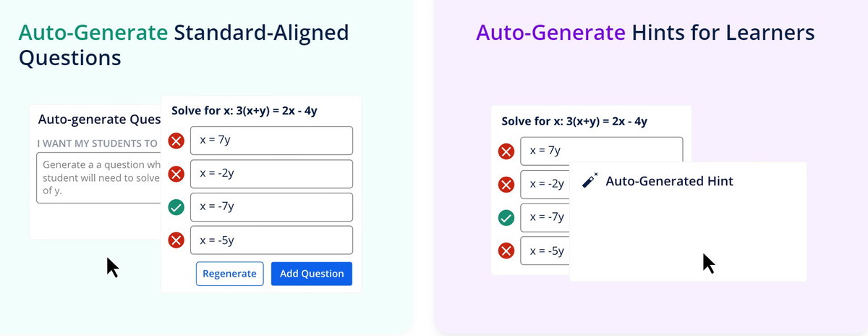Click the red X icon beside left x = -5y
868x336 pixels.
[176, 240]
